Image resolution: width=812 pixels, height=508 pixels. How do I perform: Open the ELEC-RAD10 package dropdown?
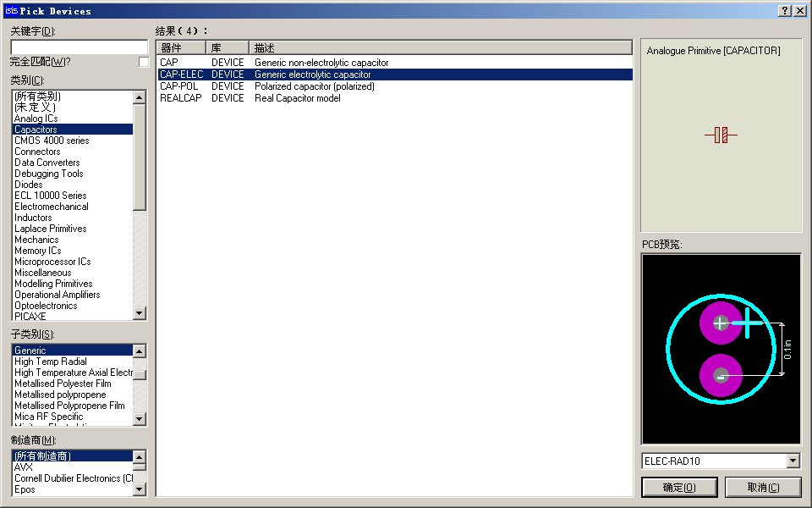pos(793,461)
